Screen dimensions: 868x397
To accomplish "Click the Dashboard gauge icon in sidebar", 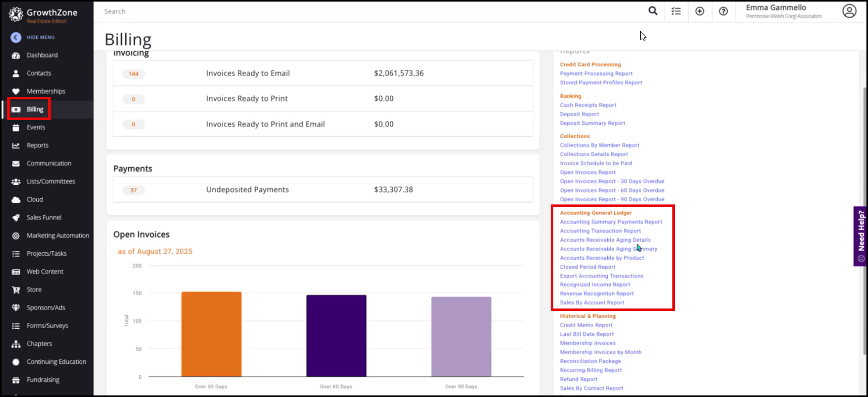I will point(16,55).
